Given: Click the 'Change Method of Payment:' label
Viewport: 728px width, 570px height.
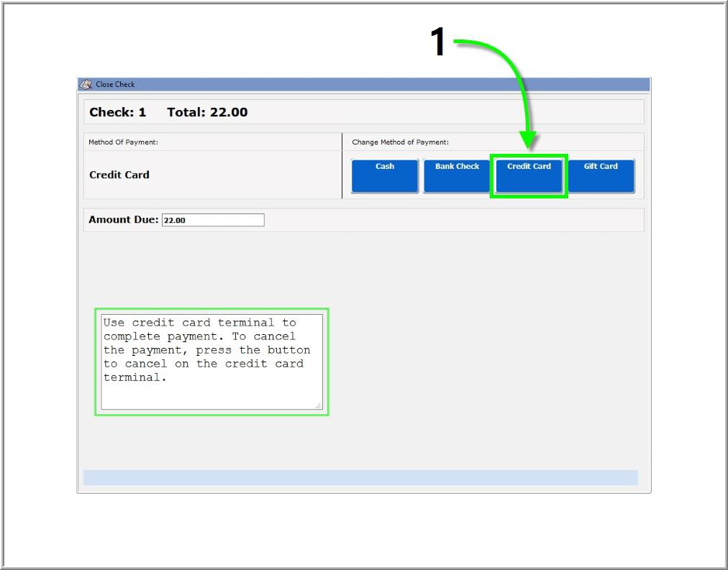Looking at the screenshot, I should click(x=400, y=142).
